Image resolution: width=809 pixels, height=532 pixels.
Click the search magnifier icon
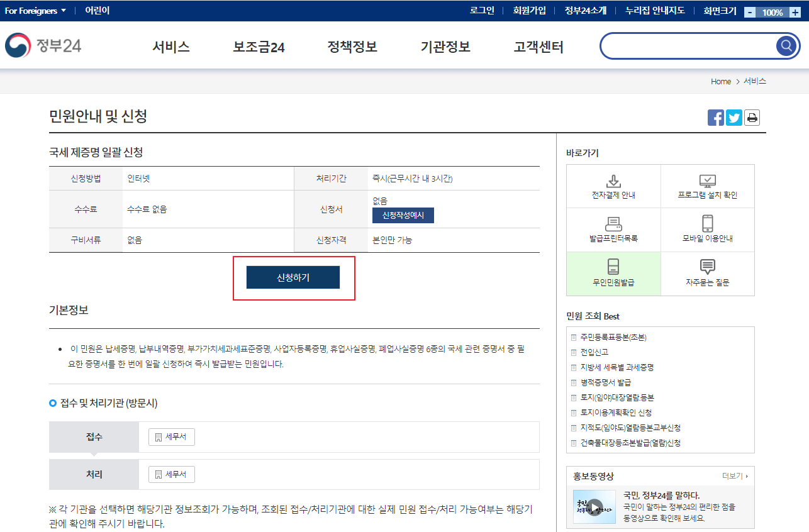pyautogui.click(x=786, y=46)
